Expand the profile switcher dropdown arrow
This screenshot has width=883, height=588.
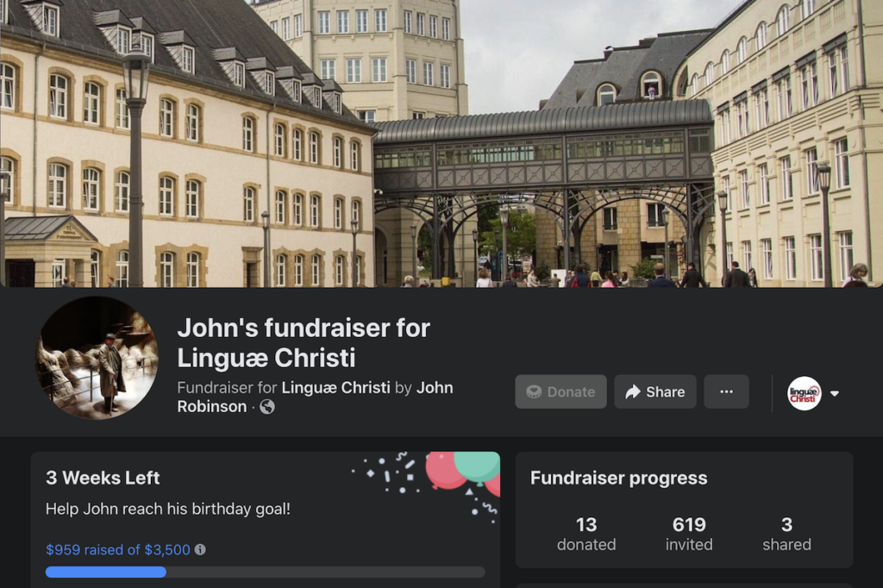[835, 394]
